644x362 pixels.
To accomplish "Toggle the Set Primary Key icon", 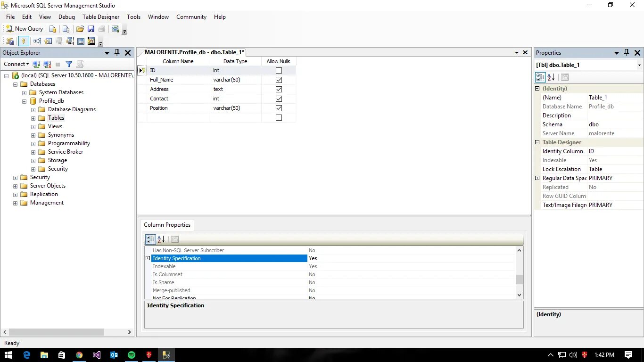I will tap(23, 41).
